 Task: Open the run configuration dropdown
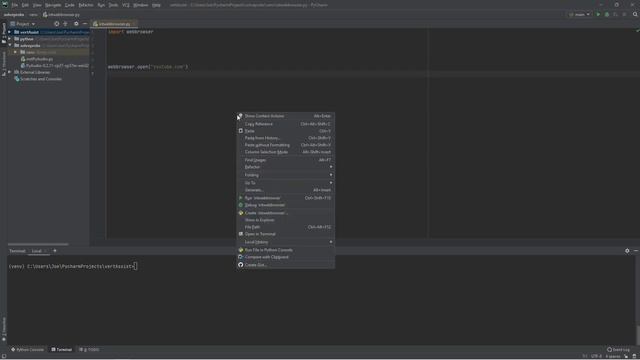[x=580, y=14]
